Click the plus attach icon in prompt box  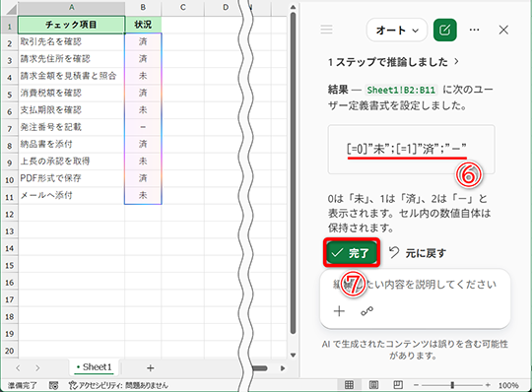[x=339, y=311]
